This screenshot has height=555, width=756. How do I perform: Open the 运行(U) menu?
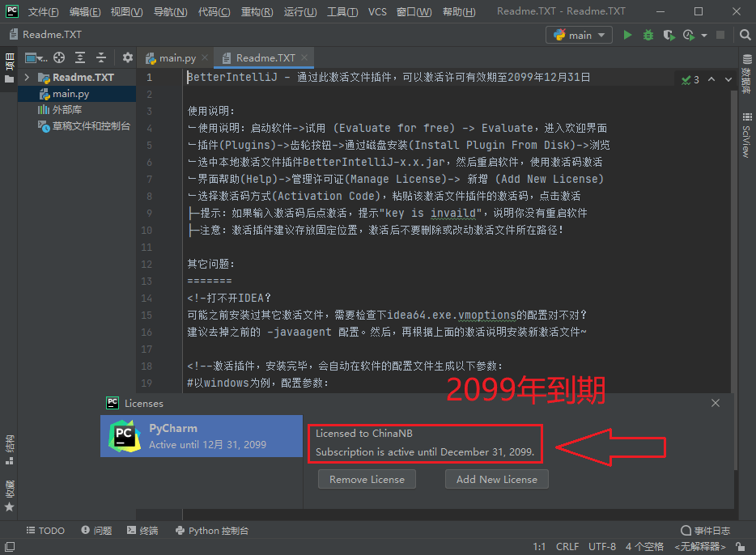click(x=300, y=11)
